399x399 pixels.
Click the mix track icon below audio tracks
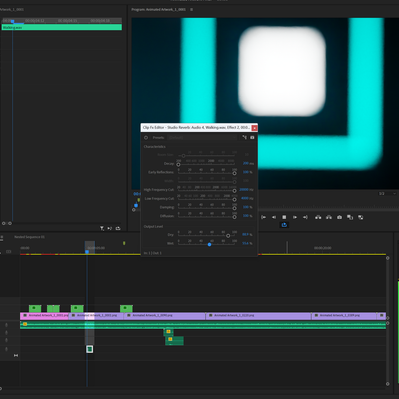tap(16, 356)
